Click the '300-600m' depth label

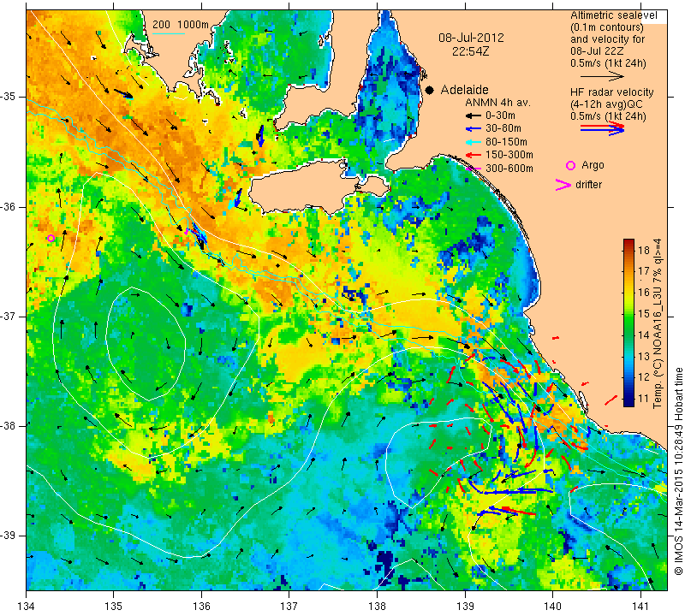pos(509,168)
